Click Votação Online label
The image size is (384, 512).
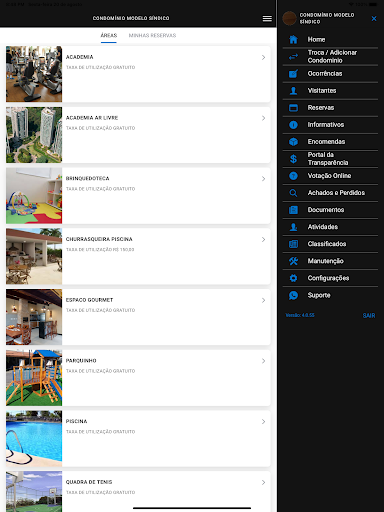click(x=329, y=176)
